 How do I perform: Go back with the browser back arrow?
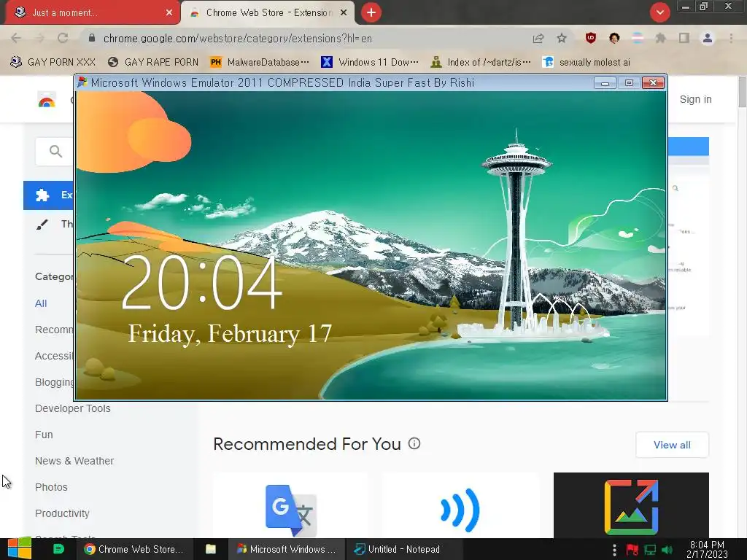16,38
